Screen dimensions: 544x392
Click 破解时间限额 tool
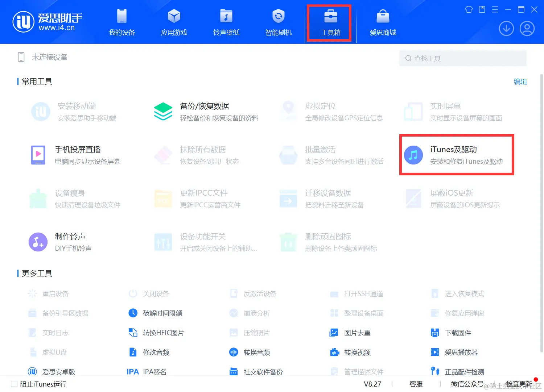(155, 313)
